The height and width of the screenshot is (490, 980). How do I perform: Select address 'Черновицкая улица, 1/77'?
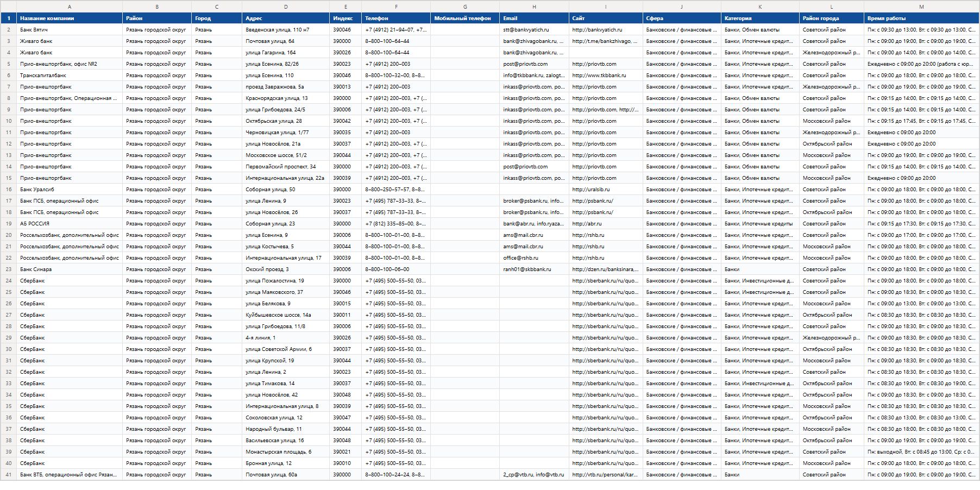286,132
